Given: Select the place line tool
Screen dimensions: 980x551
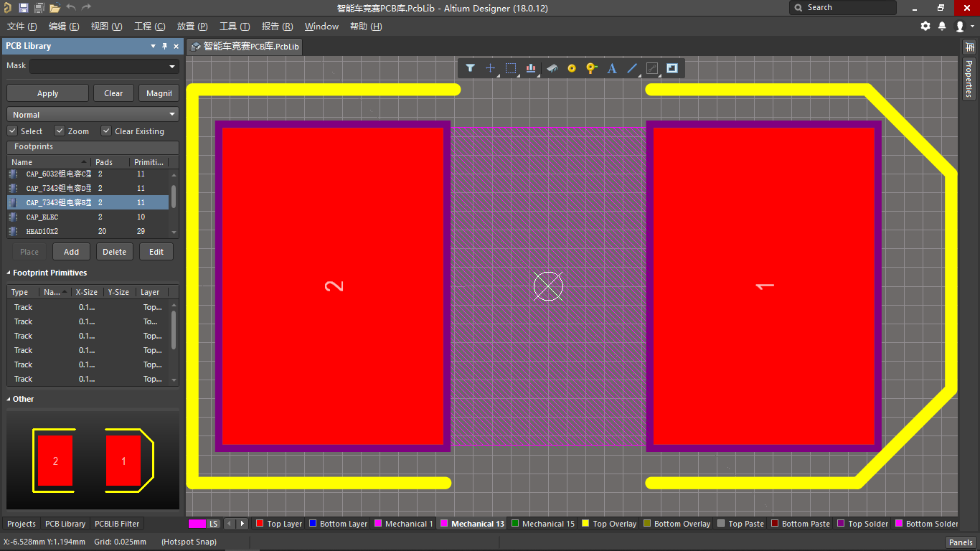Looking at the screenshot, I should point(632,68).
